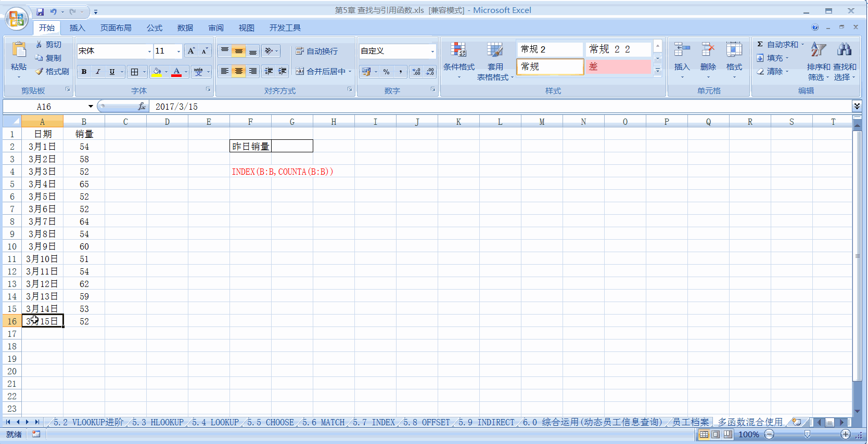
Task: Apply comma thousands separator style
Action: click(400, 72)
